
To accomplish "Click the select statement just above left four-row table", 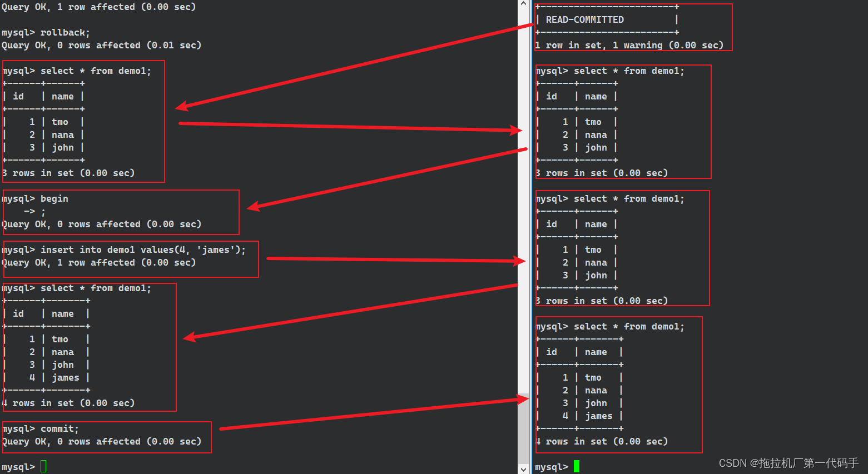I will (x=76, y=288).
